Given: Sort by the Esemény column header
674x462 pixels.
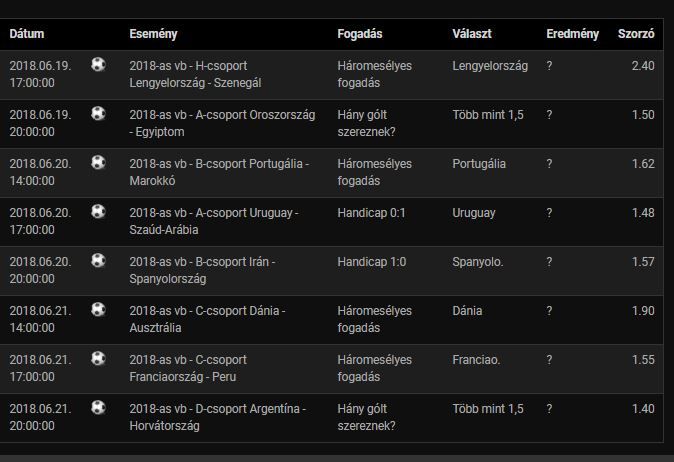Looking at the screenshot, I should click(x=153, y=34).
